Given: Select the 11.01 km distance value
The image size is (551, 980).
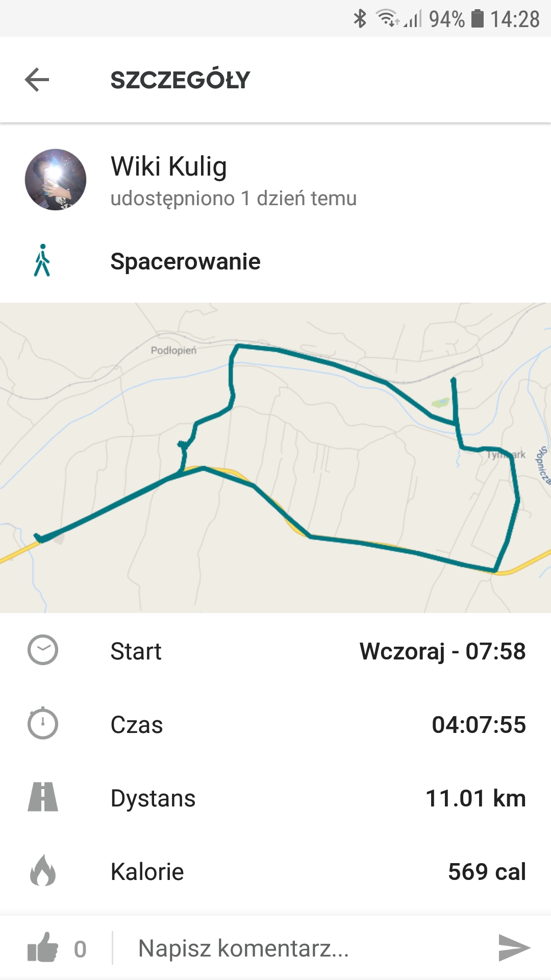Looking at the screenshot, I should coord(475,798).
